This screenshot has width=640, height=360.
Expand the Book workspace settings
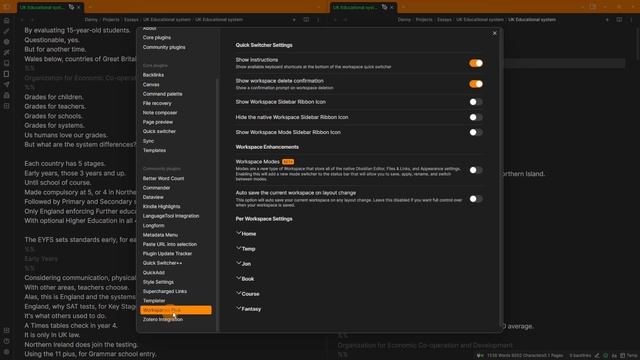[245, 279]
